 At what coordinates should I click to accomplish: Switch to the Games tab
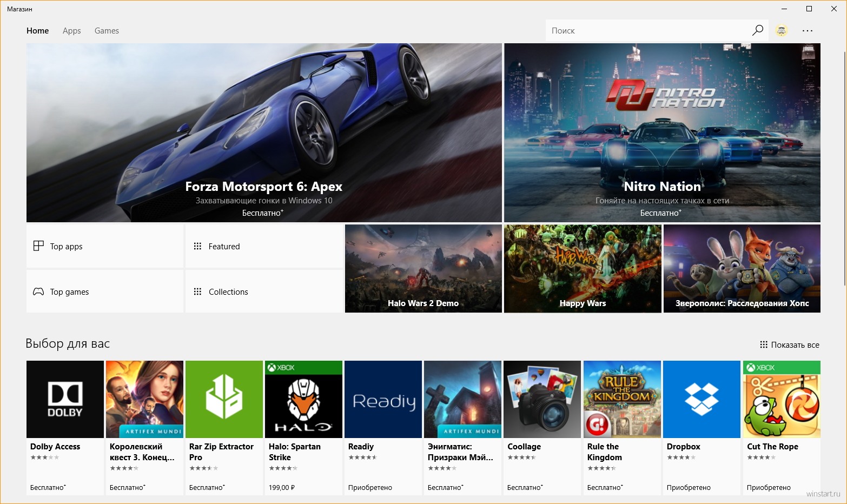pyautogui.click(x=107, y=31)
